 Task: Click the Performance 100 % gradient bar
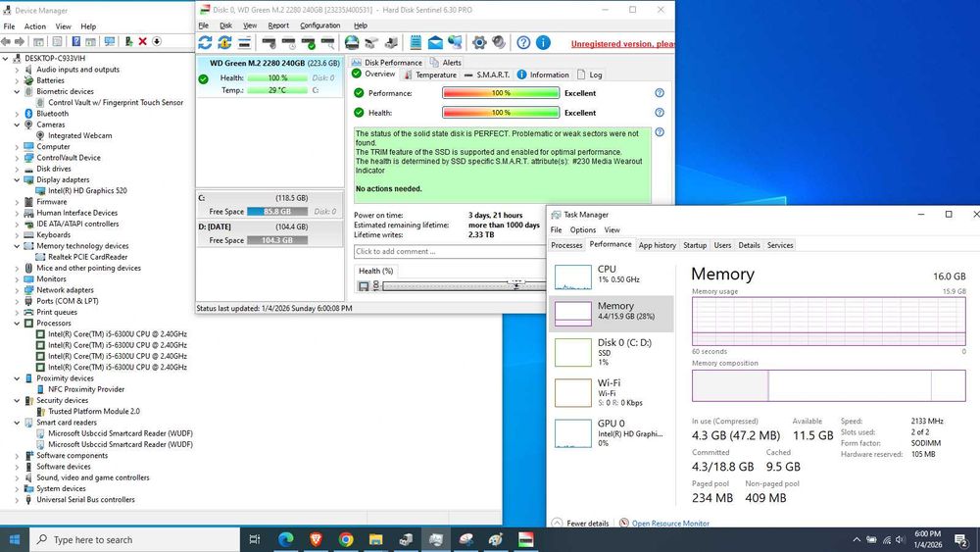pos(501,92)
